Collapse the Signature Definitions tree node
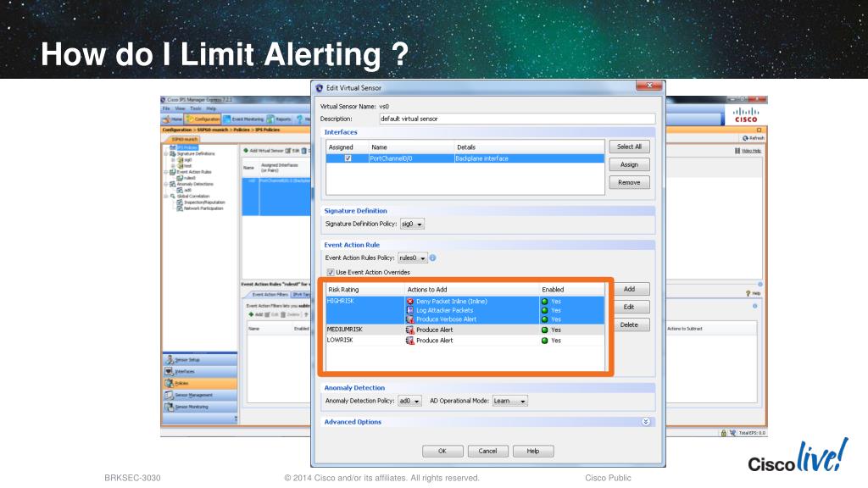868x488 pixels. click(165, 154)
